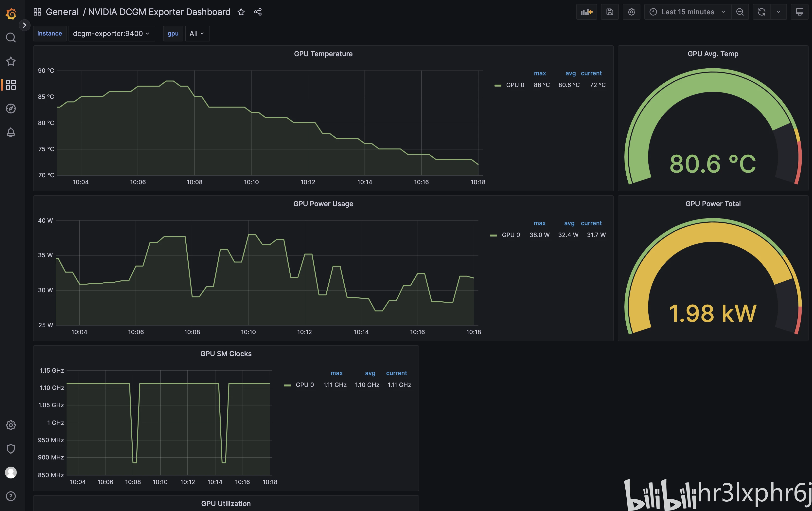The height and width of the screenshot is (511, 812).
Task: Open the Explore compass icon
Action: (x=11, y=108)
